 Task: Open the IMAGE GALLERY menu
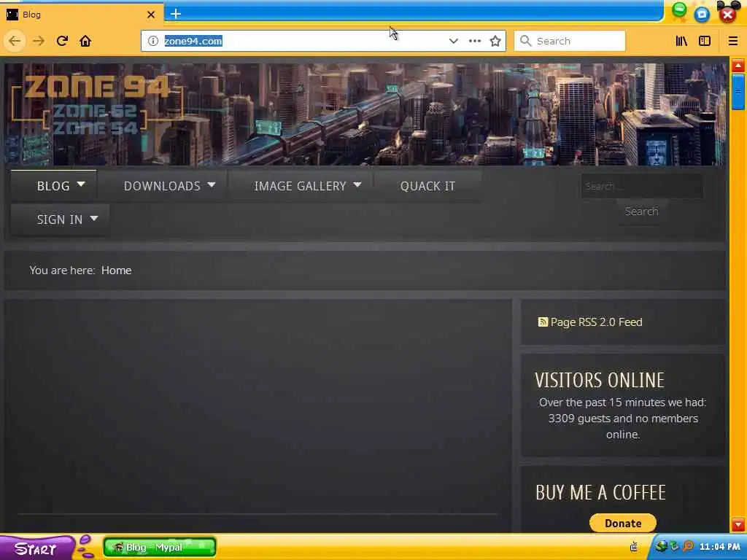click(x=300, y=186)
